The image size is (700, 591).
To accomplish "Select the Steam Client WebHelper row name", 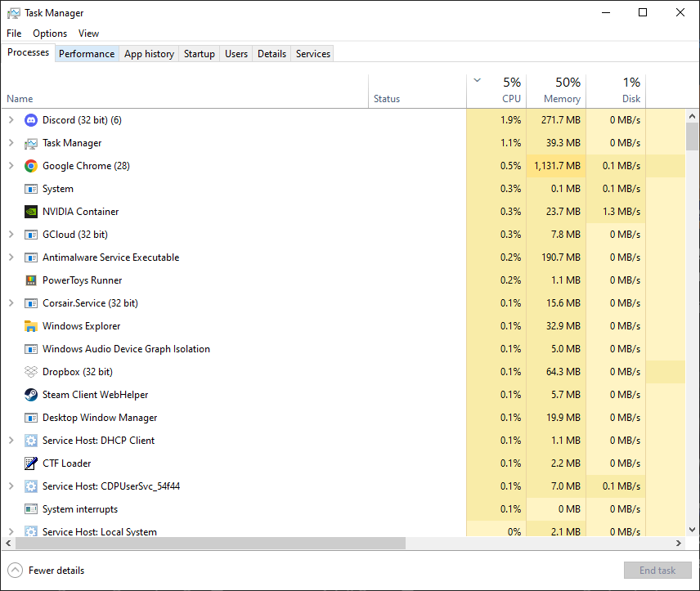I will [x=95, y=395].
